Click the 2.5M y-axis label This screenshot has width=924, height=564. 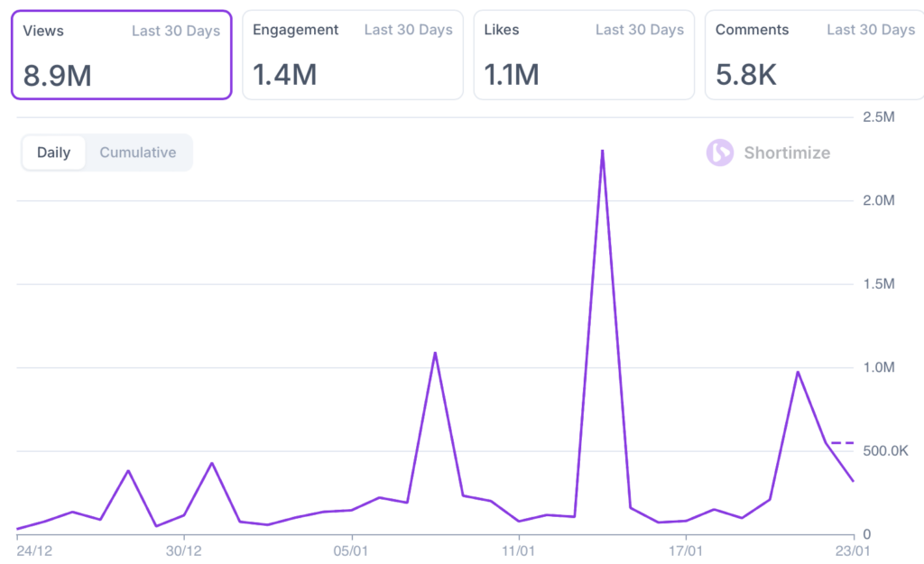pyautogui.click(x=878, y=117)
